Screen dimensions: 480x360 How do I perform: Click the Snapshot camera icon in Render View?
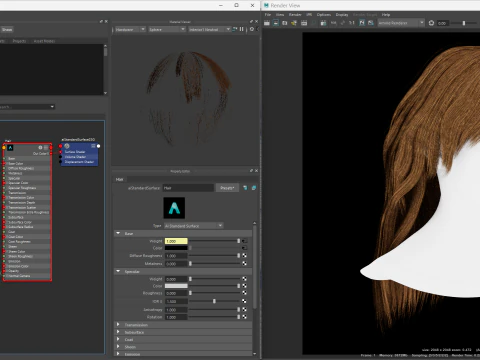coord(285,23)
